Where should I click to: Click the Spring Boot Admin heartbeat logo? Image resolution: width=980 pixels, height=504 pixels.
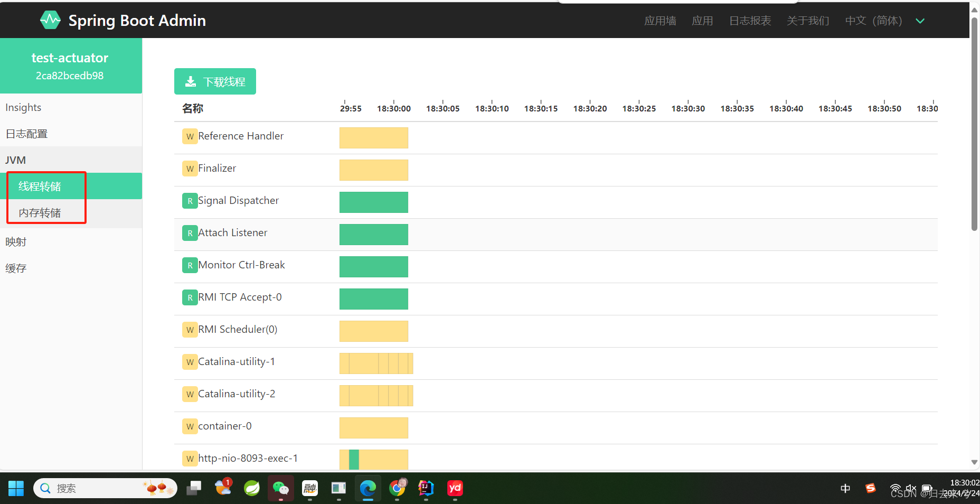[50, 20]
